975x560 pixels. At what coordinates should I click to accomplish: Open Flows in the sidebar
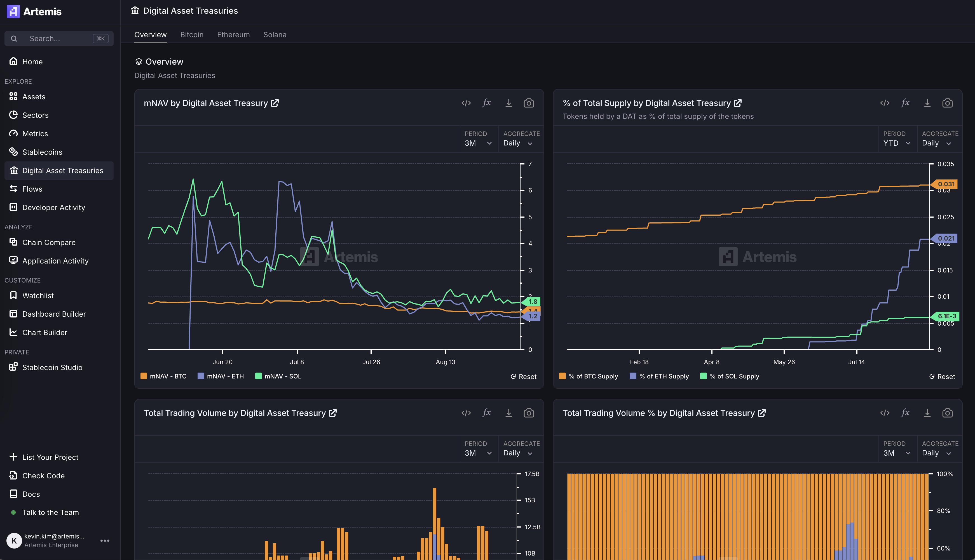click(59, 189)
